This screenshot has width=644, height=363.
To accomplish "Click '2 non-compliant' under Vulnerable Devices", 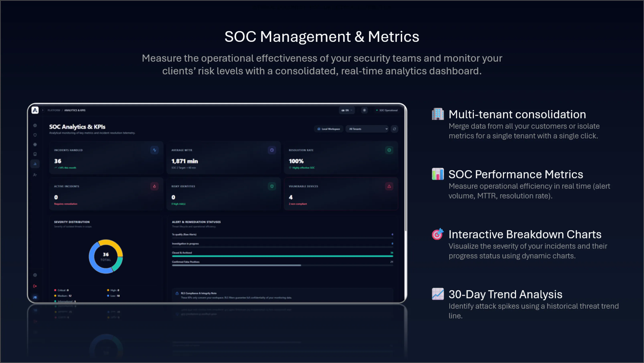I will [298, 204].
